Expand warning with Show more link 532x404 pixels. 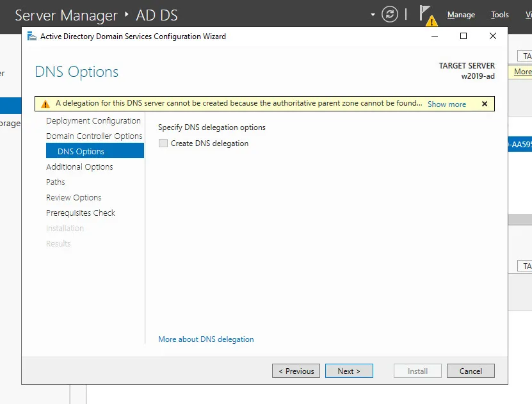(x=447, y=104)
